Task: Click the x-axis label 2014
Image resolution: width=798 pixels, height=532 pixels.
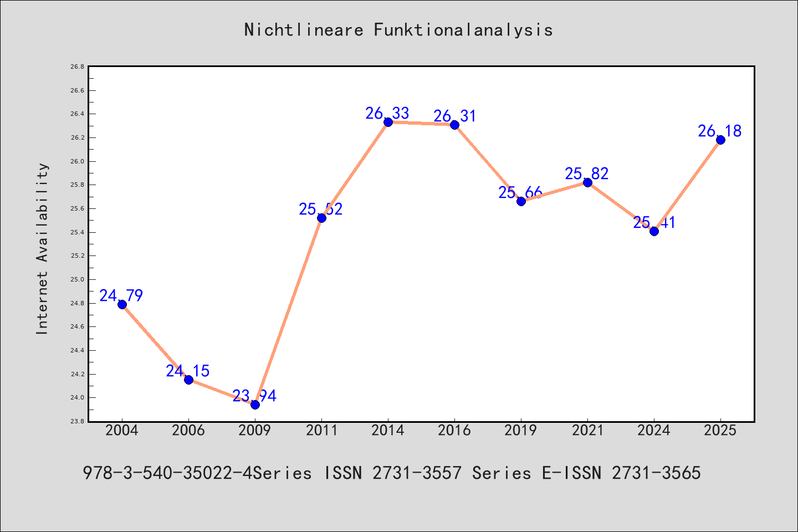Action: [x=388, y=431]
